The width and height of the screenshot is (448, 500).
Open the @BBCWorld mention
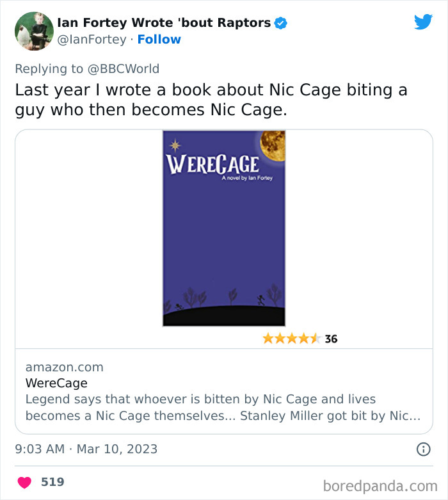[x=124, y=69]
